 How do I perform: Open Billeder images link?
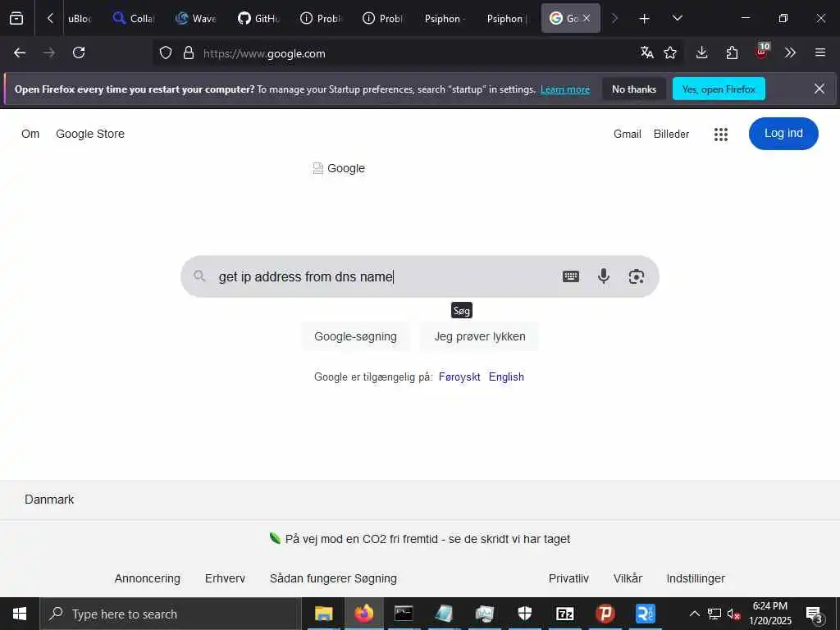(671, 134)
